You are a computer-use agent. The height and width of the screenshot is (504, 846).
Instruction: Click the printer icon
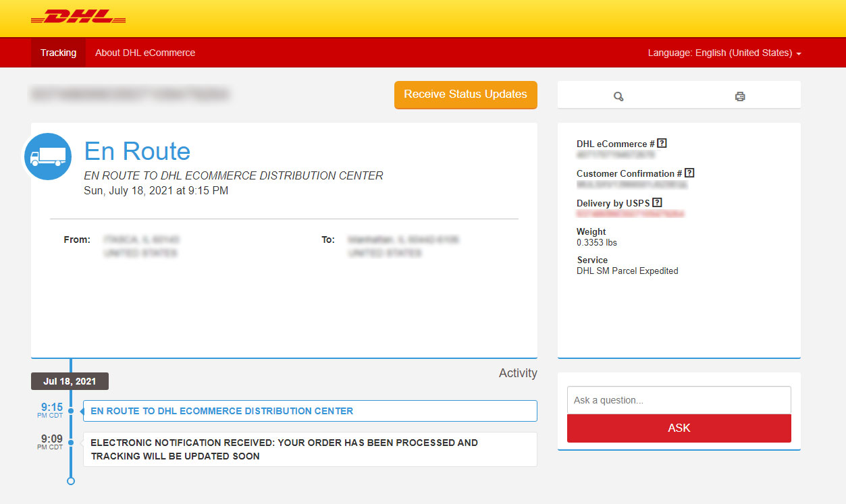pyautogui.click(x=740, y=96)
